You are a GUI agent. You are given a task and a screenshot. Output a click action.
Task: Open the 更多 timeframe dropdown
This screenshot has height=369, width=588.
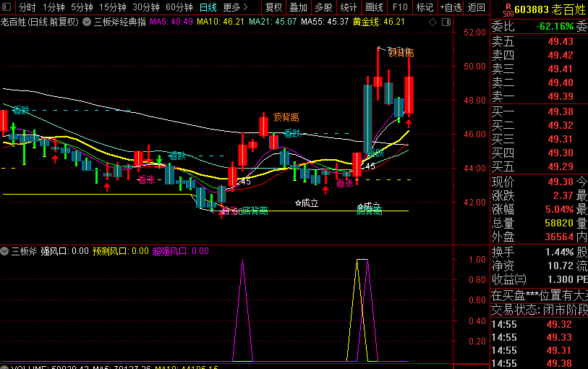(234, 7)
